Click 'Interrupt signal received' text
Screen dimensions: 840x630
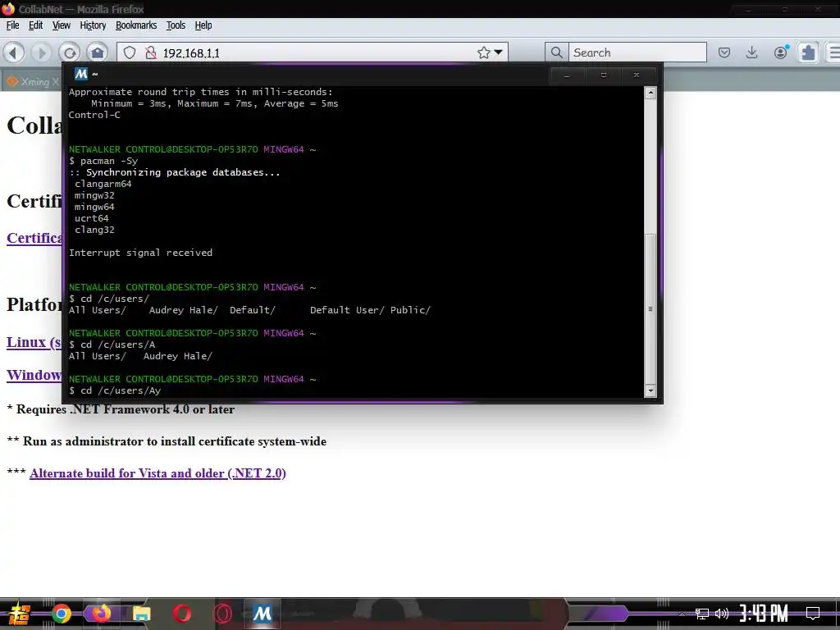[140, 253]
